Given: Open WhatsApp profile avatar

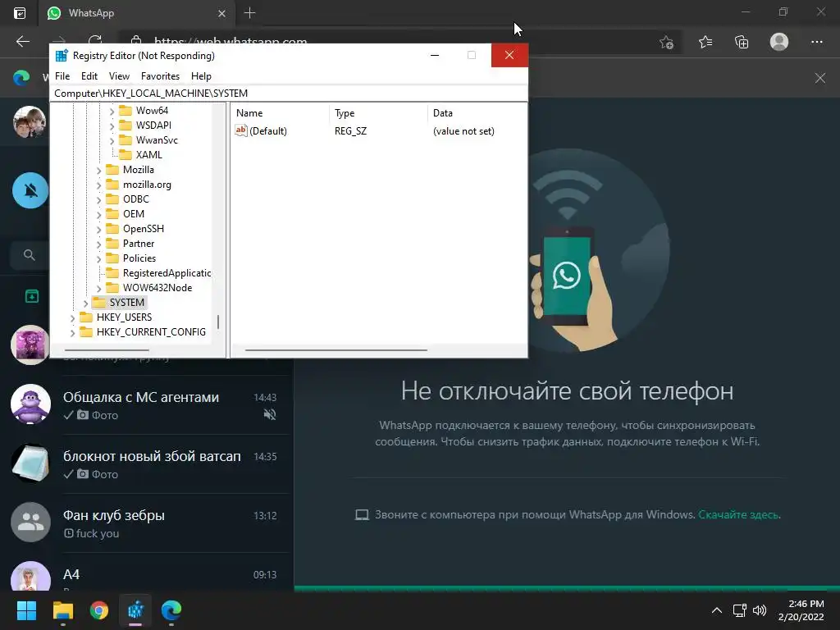Looking at the screenshot, I should click(x=30, y=121).
